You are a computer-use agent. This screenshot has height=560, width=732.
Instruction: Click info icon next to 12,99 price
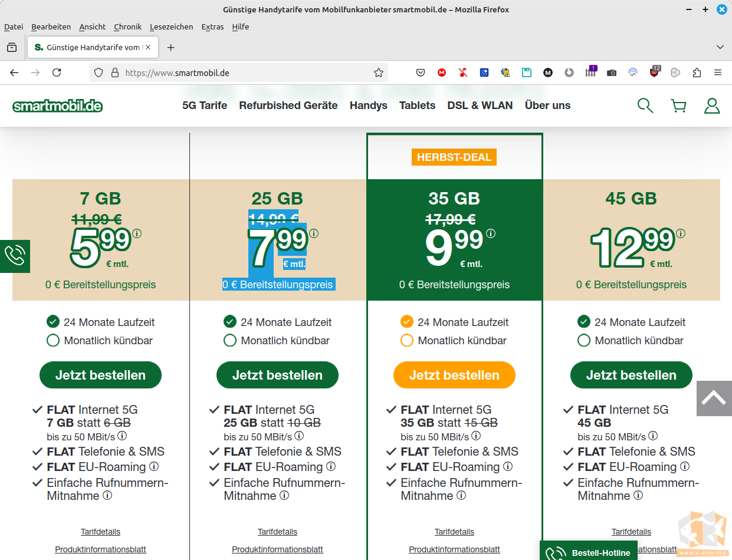pyautogui.click(x=681, y=233)
